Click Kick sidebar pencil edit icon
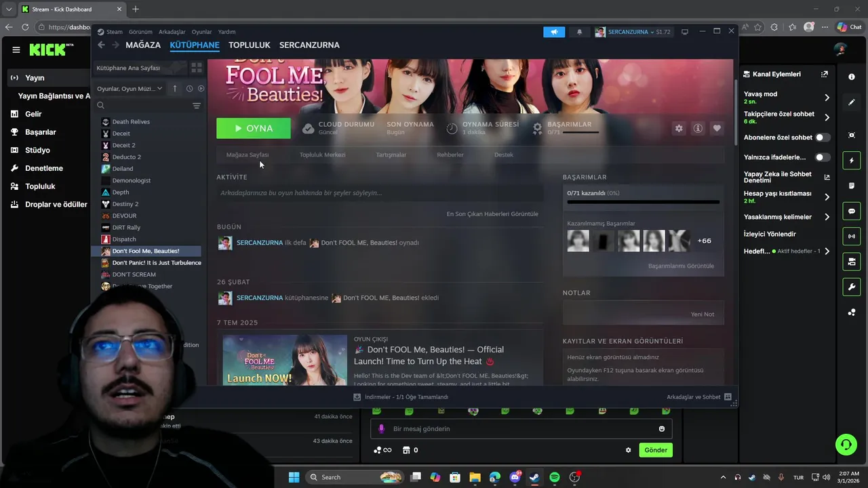Viewport: 868px width, 488px height. point(852,102)
